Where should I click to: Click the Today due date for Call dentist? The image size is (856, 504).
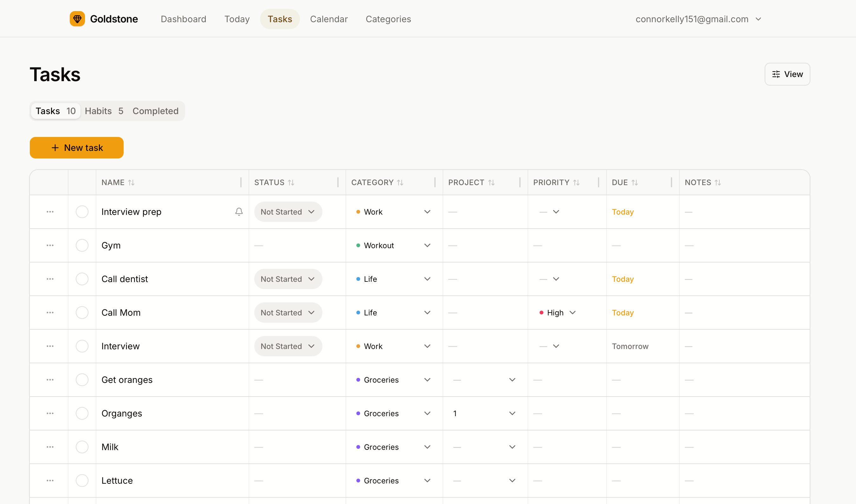[x=622, y=279]
